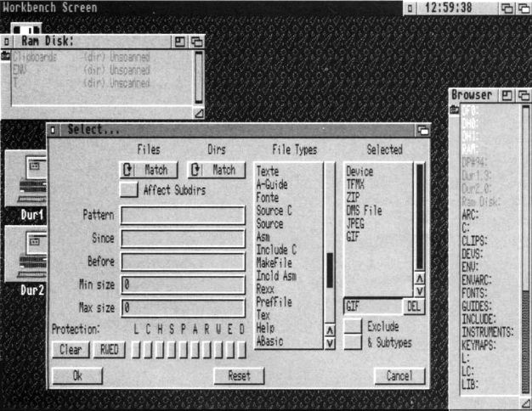Screen dimensions: 532x411
Task: Click the Ram Disk resize corner gadget
Action: pos(199,113)
